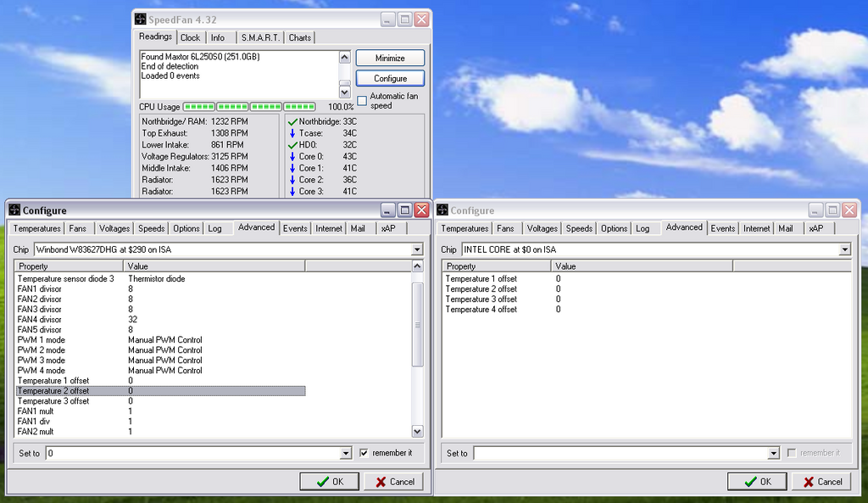Viewport: 868px width, 503px height.
Task: Select the 'PWM 1 mode' row
Action: click(x=160, y=340)
